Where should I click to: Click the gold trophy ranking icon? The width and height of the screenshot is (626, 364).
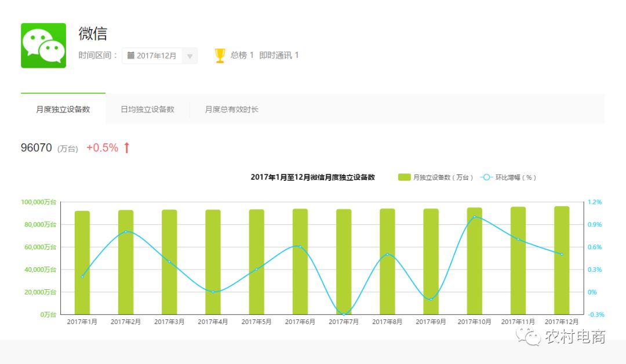pyautogui.click(x=220, y=56)
